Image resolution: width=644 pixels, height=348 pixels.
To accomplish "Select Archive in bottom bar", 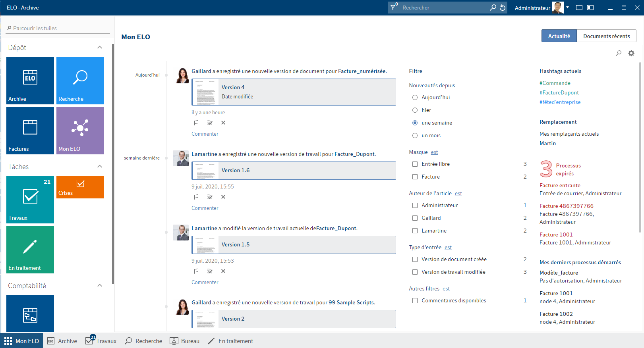I will tap(62, 341).
